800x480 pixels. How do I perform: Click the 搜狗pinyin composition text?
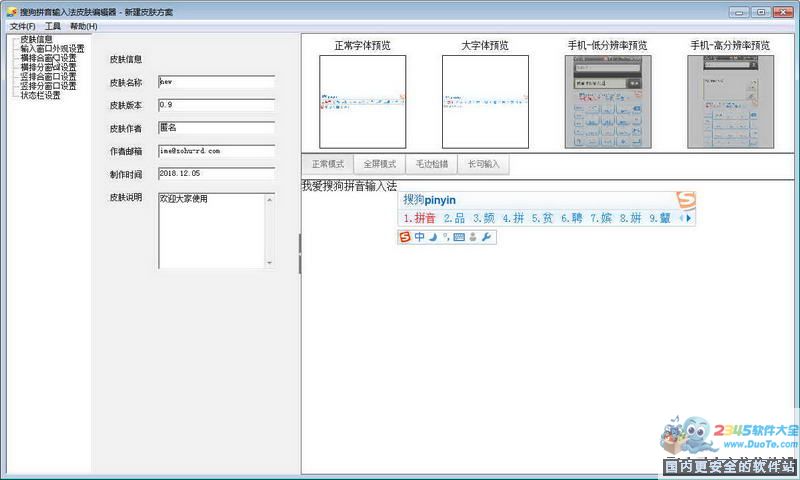[429, 200]
